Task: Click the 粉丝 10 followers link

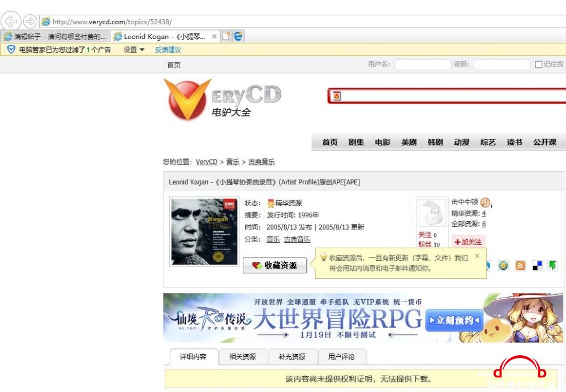Action: click(x=429, y=244)
